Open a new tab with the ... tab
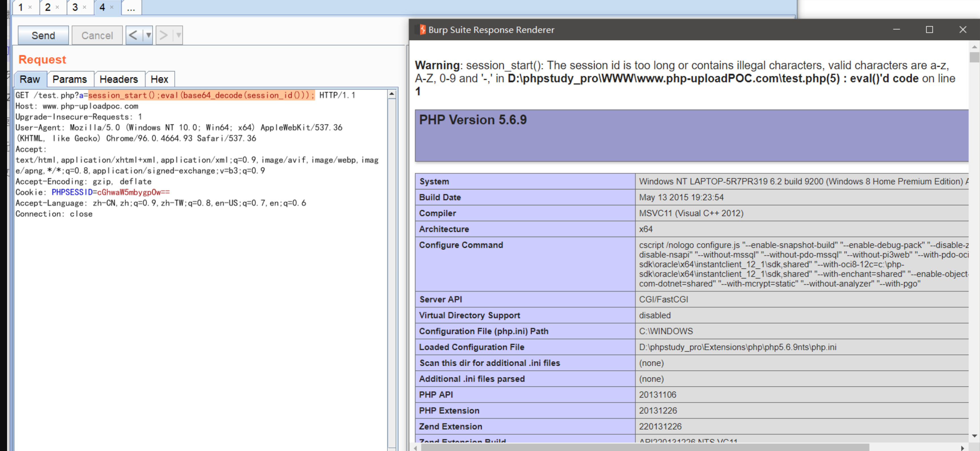 pos(131,7)
